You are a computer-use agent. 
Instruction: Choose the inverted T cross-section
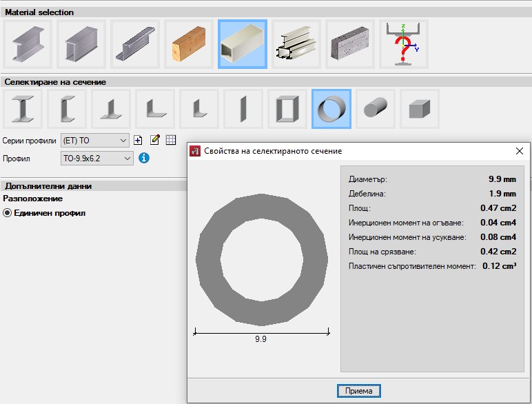coord(111,109)
